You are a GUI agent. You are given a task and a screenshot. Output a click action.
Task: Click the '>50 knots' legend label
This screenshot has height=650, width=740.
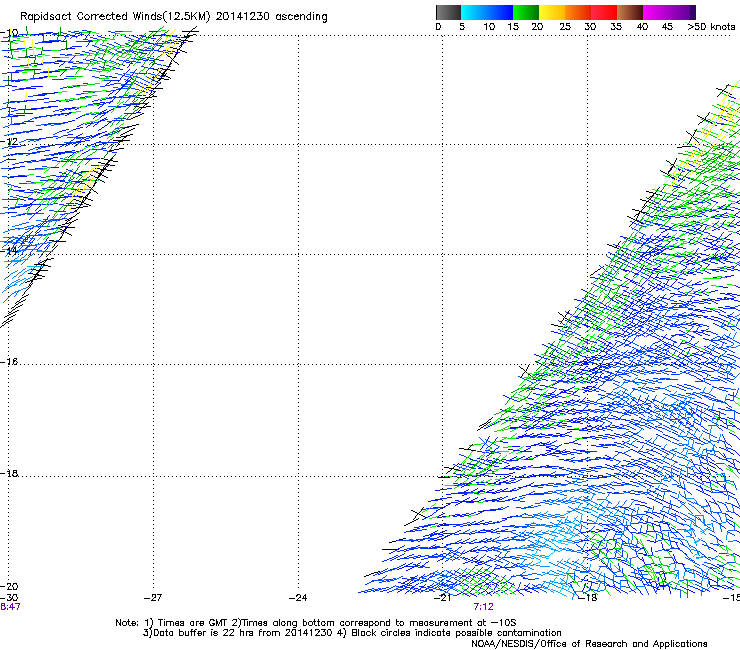tap(711, 27)
